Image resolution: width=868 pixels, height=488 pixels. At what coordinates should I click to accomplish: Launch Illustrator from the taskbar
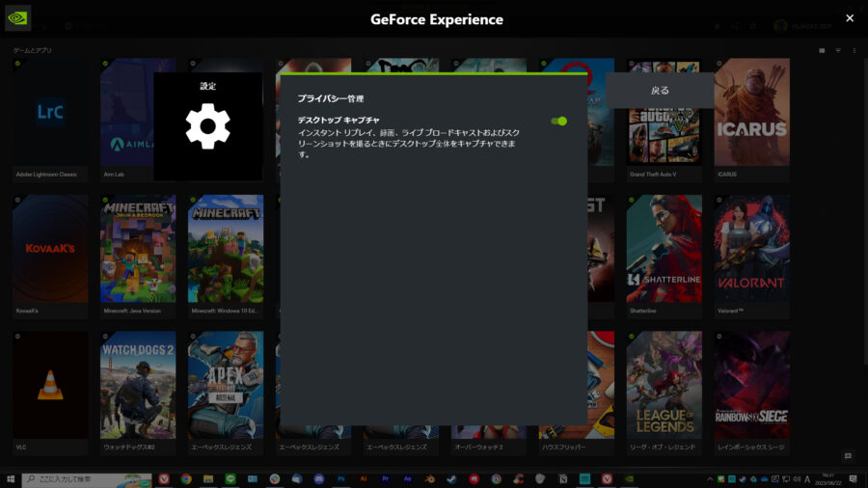point(364,479)
